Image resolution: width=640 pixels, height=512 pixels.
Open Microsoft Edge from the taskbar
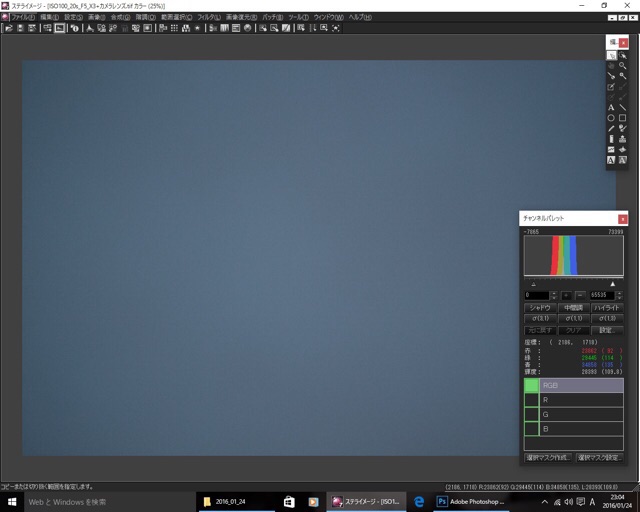tap(419, 501)
